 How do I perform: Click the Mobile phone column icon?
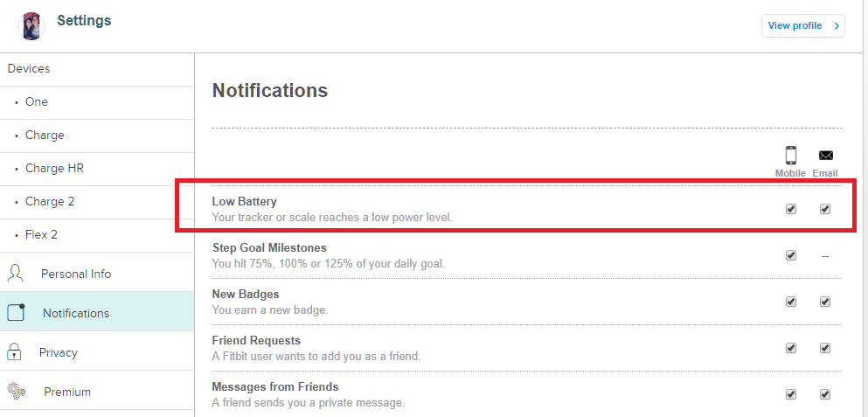[790, 156]
